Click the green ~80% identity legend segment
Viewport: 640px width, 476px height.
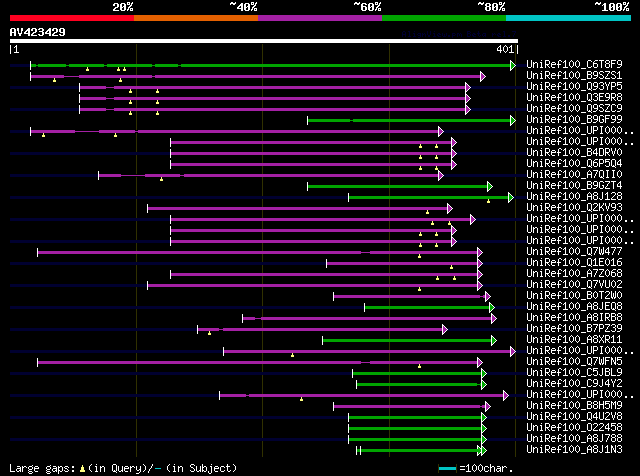click(x=444, y=18)
